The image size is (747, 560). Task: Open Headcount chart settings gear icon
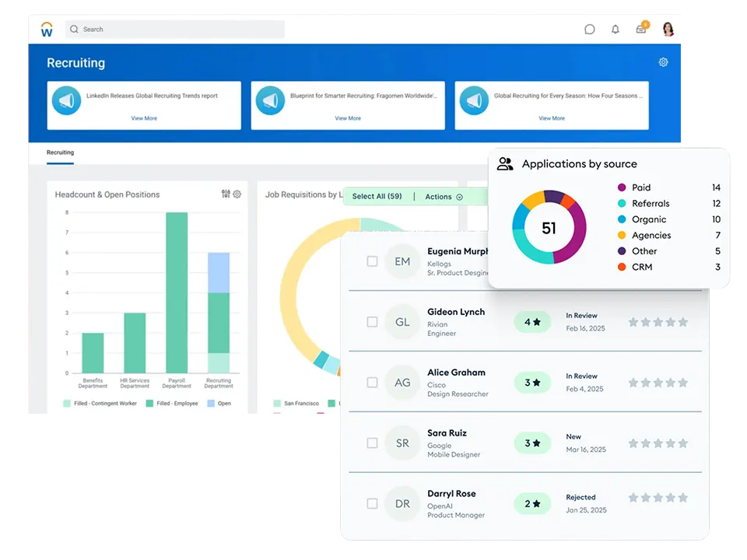point(237,194)
